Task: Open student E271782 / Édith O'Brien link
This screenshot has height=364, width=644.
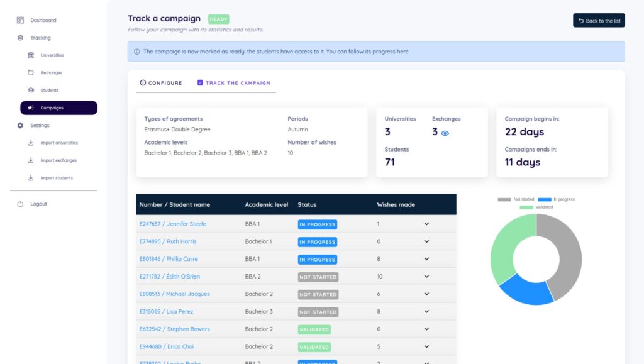Action: [170, 276]
